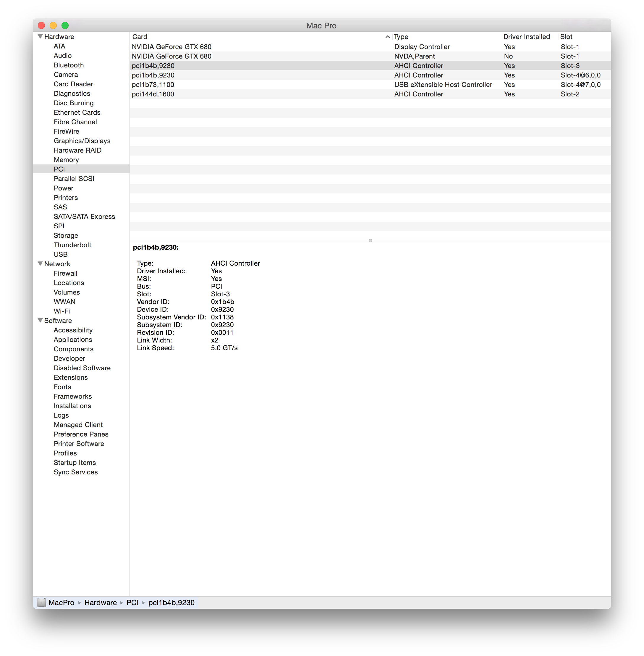Select Sync Services entry
Image resolution: width=644 pixels, height=656 pixels.
76,473
